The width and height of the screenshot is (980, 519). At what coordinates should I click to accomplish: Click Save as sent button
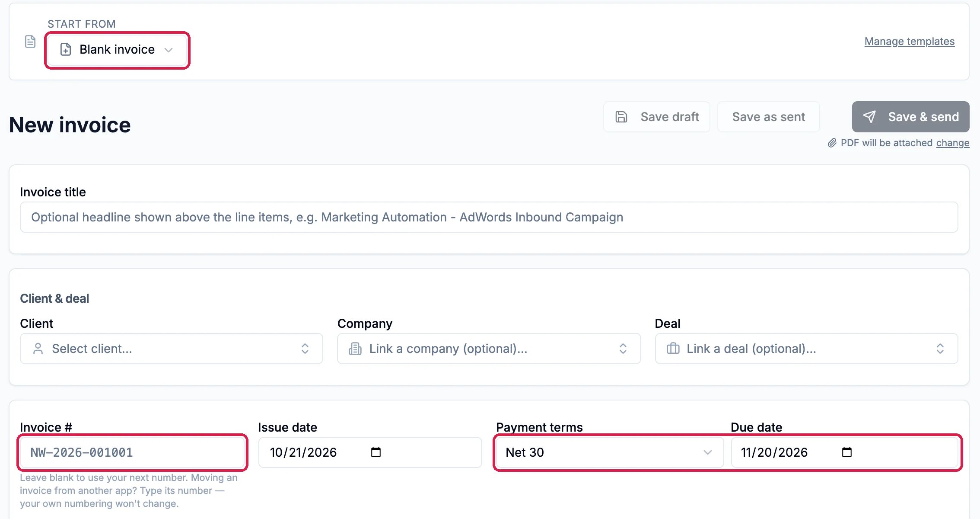coord(769,117)
